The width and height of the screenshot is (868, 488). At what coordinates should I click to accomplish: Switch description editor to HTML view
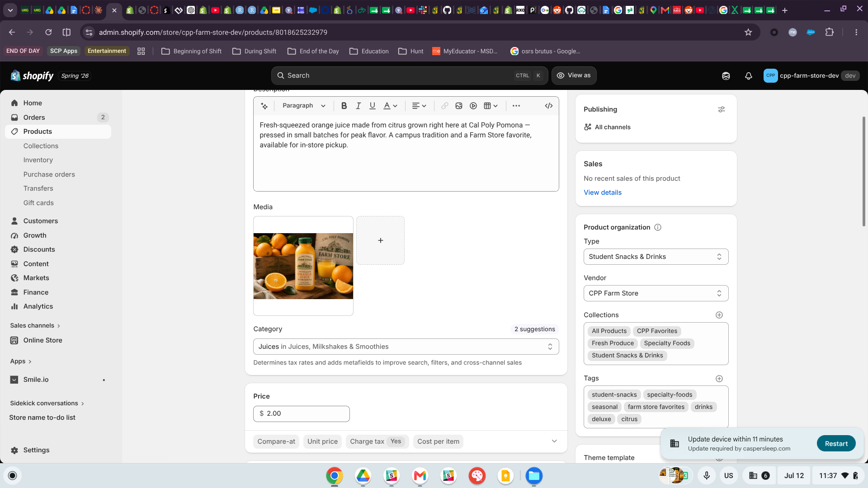pos(549,106)
